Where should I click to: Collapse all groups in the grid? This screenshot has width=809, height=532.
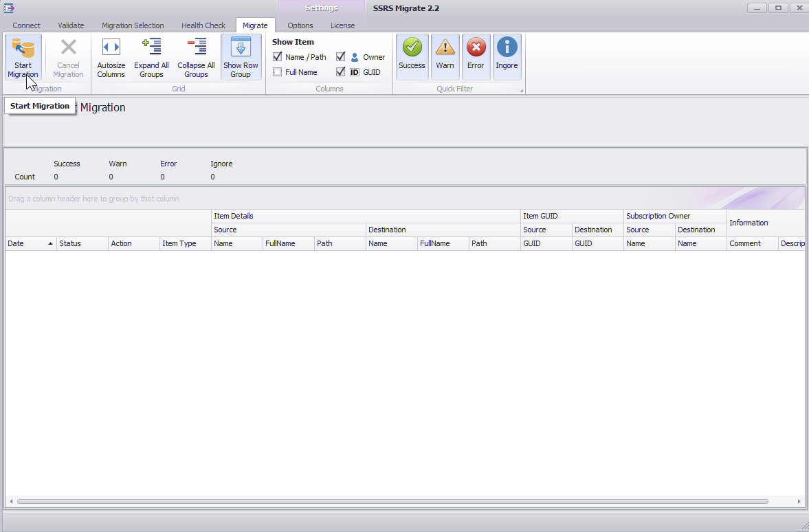tap(196, 57)
